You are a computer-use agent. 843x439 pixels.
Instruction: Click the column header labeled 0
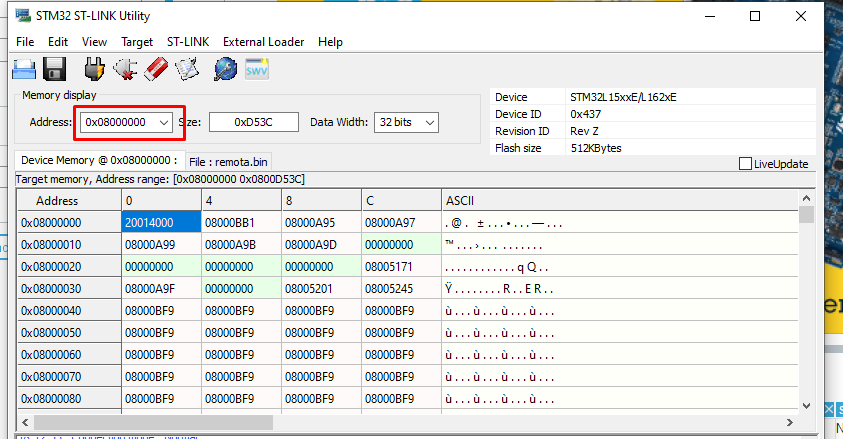[161, 200]
